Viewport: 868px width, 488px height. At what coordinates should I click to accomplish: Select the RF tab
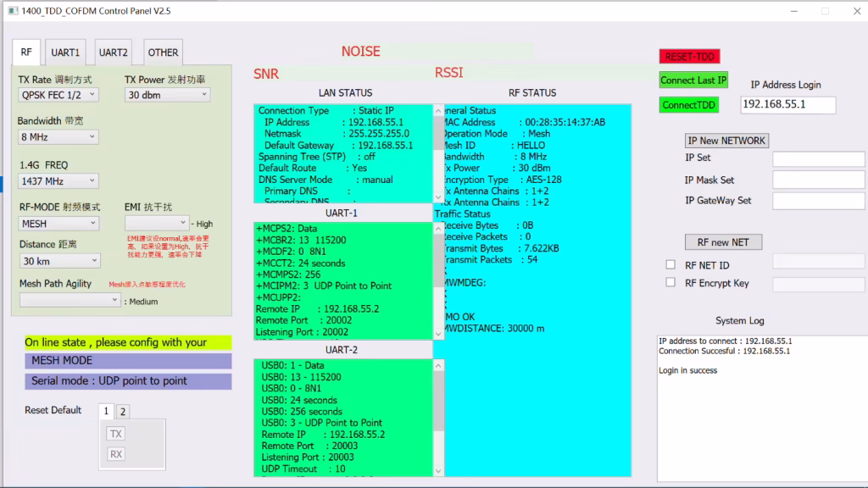click(x=25, y=52)
